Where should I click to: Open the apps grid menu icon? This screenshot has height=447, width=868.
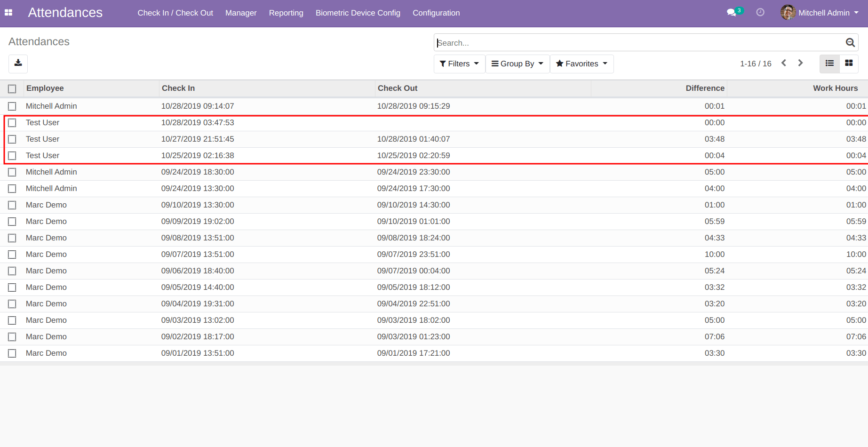pos(8,13)
